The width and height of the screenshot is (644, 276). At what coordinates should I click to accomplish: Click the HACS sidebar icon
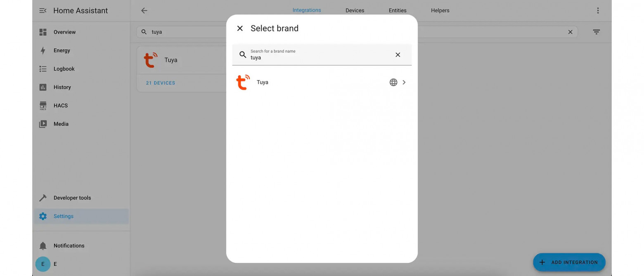43,105
